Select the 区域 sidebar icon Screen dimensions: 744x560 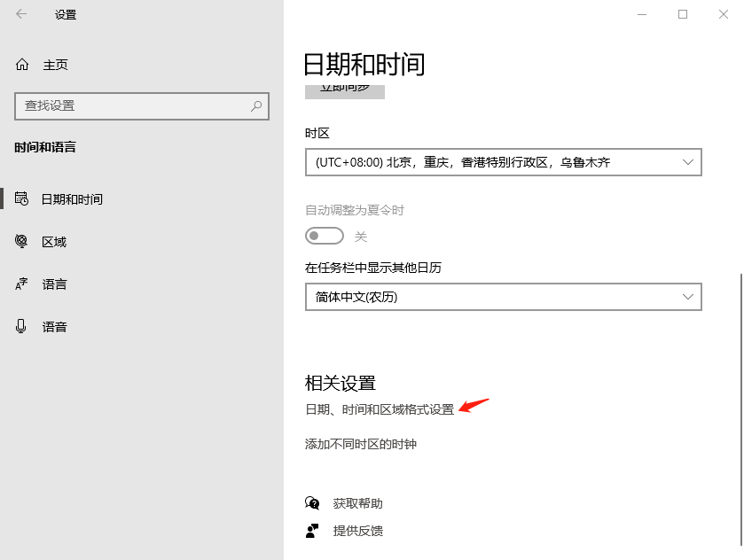click(x=22, y=241)
